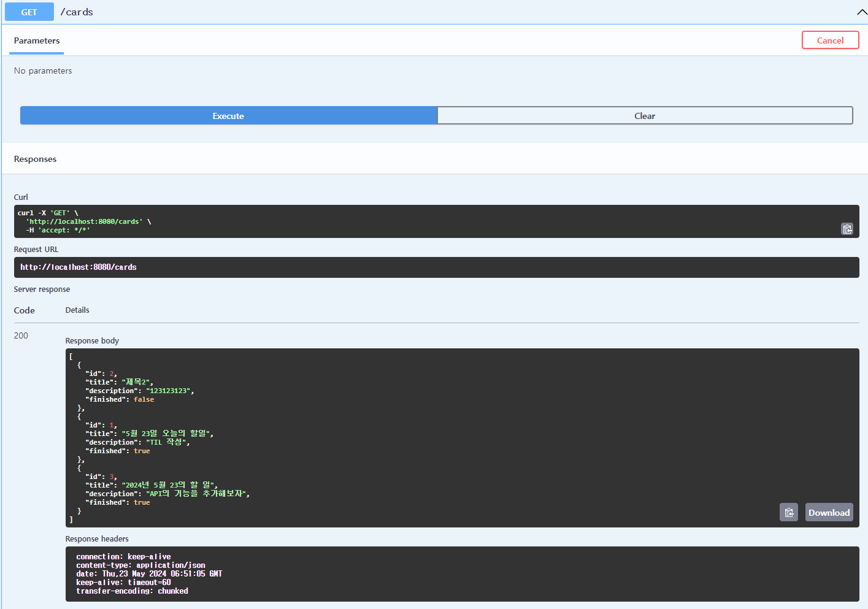Click the "finished": false value

click(x=144, y=399)
